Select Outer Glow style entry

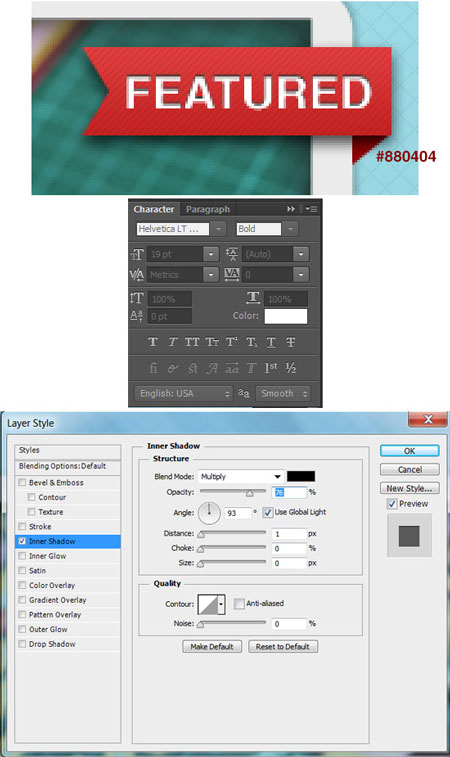48,629
